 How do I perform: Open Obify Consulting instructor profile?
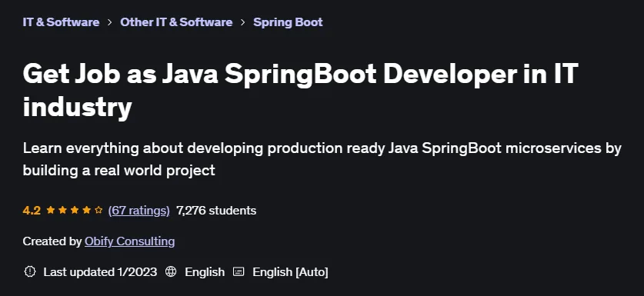coord(130,241)
